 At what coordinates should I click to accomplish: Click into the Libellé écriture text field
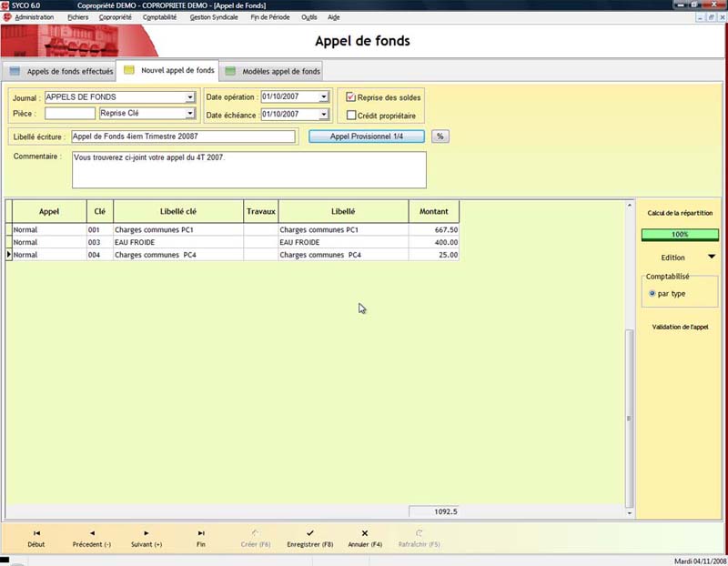click(x=182, y=136)
